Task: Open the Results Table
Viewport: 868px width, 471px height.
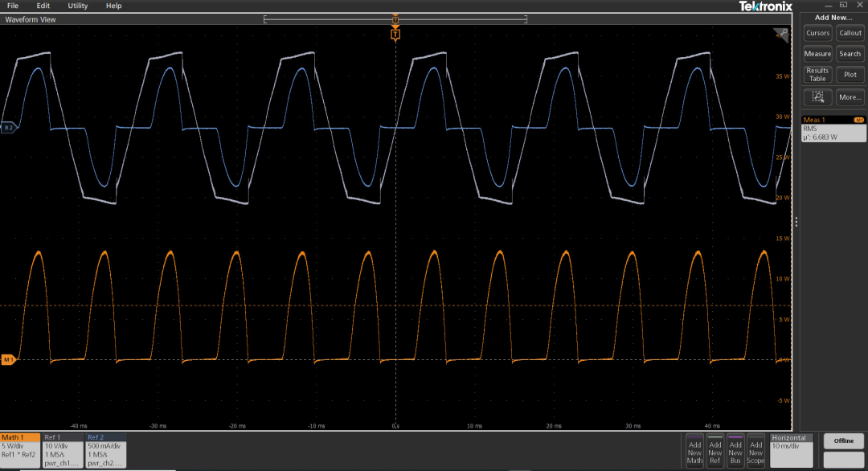Action: (x=817, y=75)
